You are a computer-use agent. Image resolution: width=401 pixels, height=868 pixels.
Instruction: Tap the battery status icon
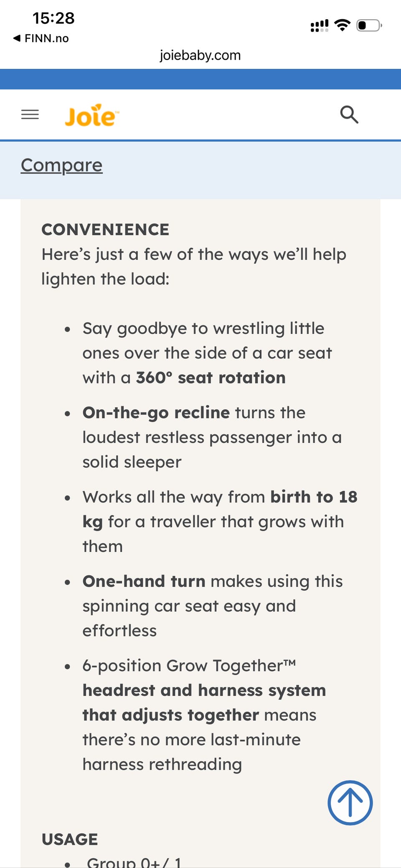click(369, 25)
